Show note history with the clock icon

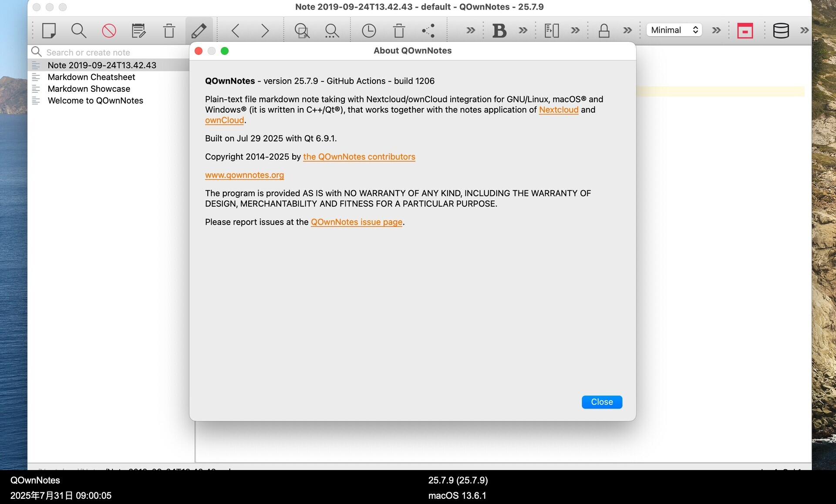(x=368, y=30)
